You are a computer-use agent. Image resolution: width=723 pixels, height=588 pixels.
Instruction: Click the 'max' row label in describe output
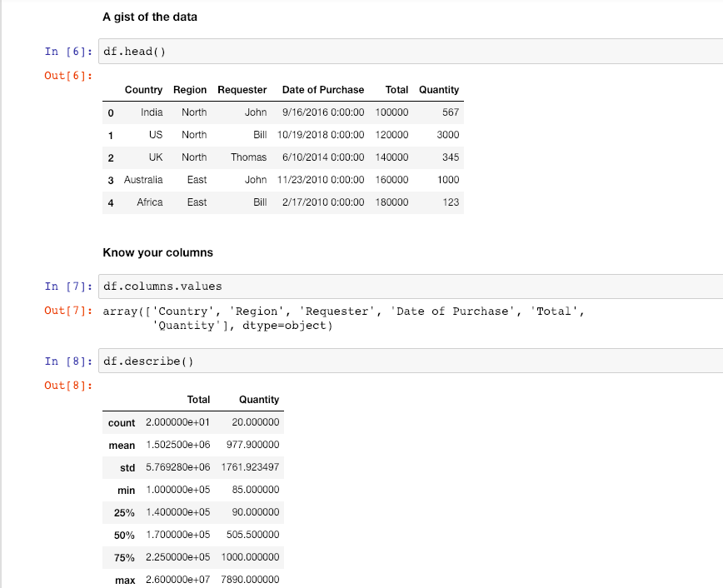[x=124, y=581]
